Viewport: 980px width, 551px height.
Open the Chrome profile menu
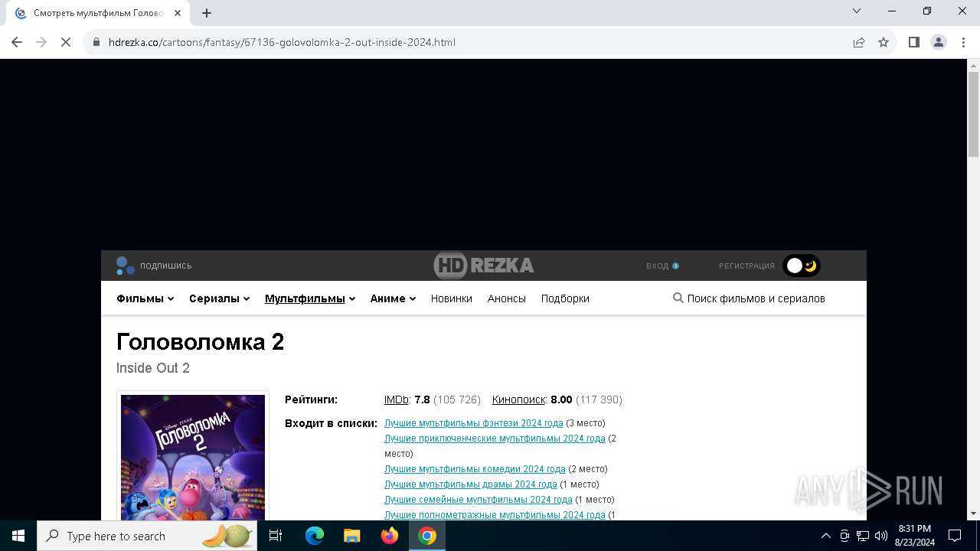coord(939,42)
